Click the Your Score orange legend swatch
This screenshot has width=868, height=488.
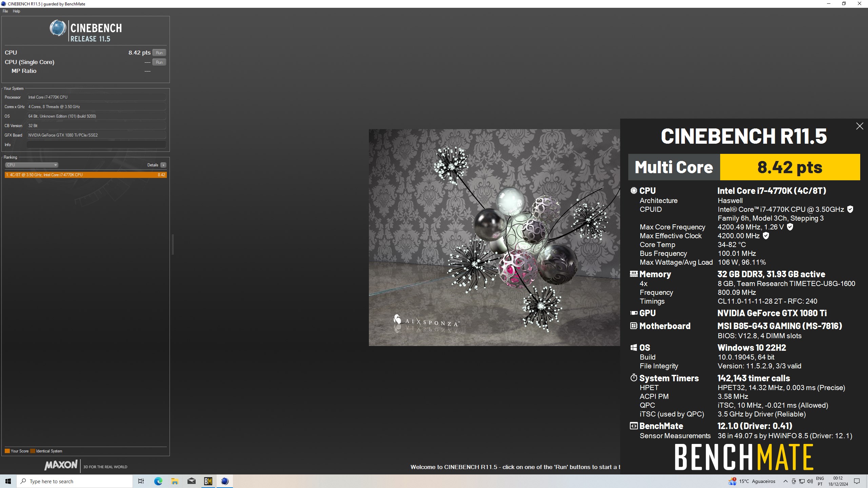tap(7, 451)
